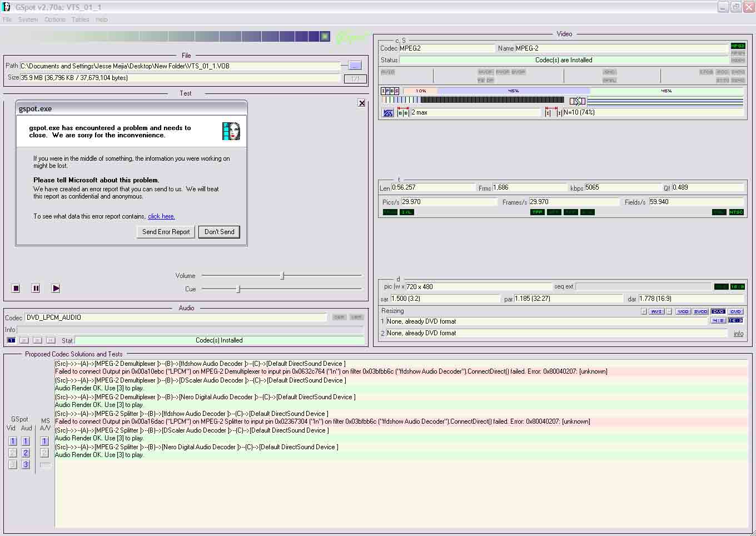
Task: Choose 16:9 aspect for resizing
Action: [735, 320]
